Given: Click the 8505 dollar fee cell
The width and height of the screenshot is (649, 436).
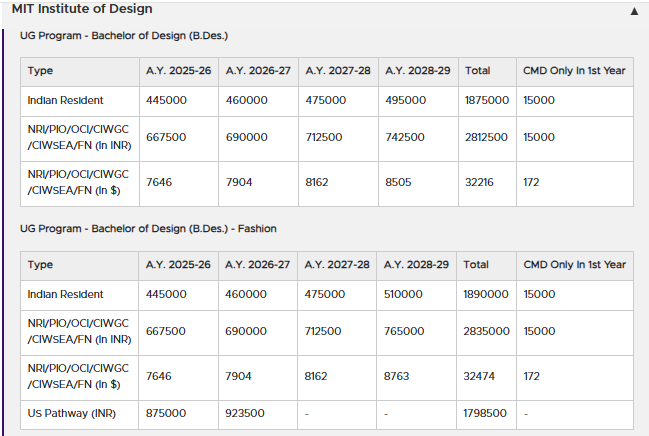Looking at the screenshot, I should coord(398,183).
